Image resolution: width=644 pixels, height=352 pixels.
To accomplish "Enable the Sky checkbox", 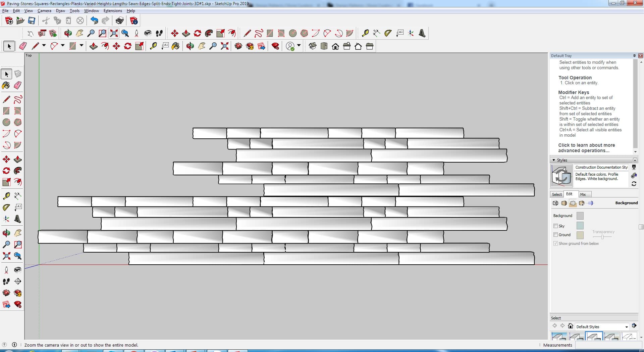I will click(555, 226).
